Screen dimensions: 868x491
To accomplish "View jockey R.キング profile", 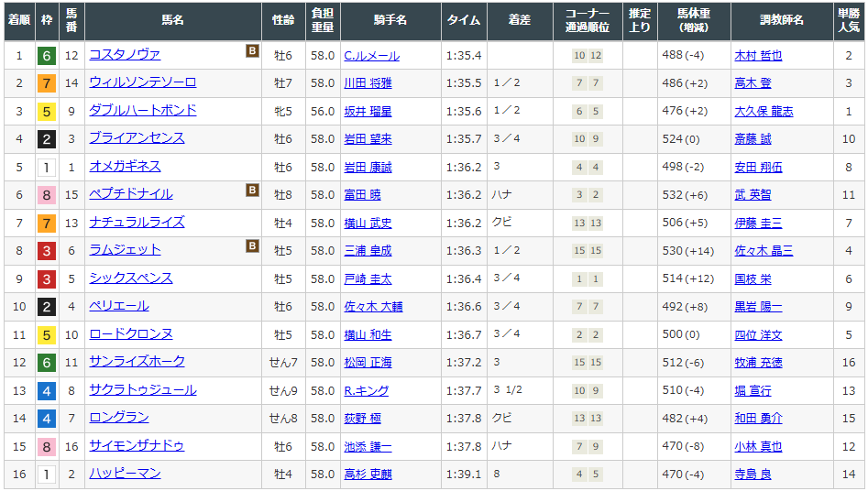I will coord(366,390).
